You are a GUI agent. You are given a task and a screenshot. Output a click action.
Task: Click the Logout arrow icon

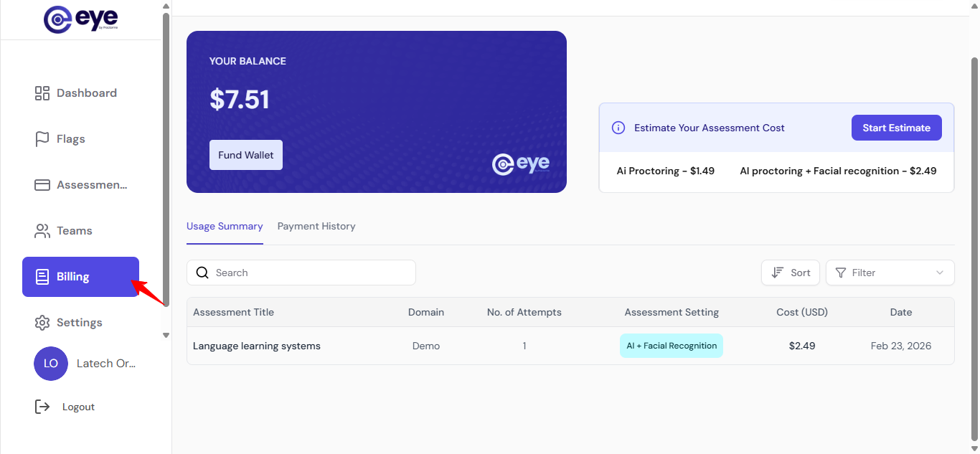(42, 407)
